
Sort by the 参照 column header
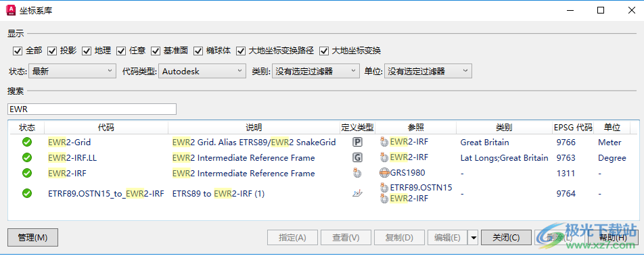pos(415,128)
